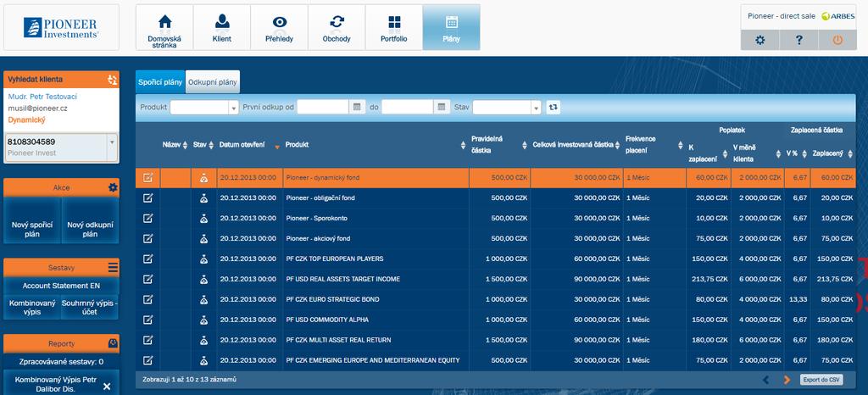Go to next page of records
The image size is (868, 395).
tap(787, 380)
